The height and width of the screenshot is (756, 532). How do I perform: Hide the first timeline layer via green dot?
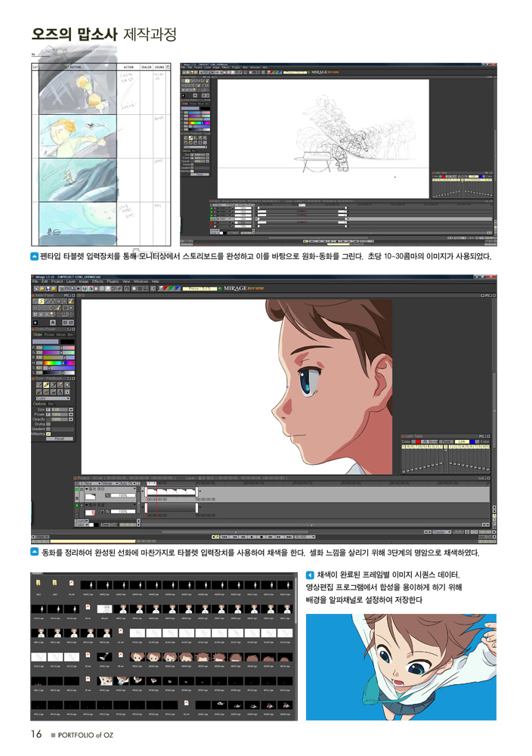click(x=77, y=489)
